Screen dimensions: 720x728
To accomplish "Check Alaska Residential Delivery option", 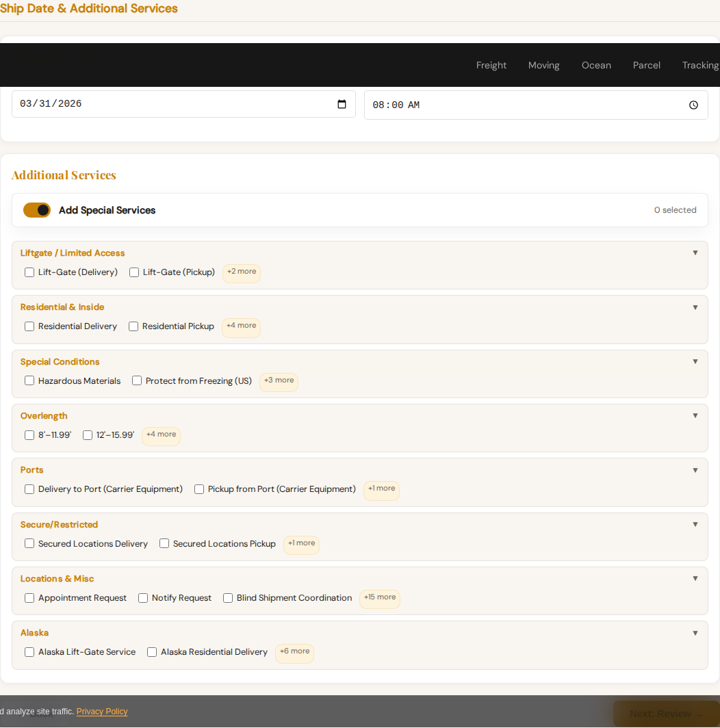I will pos(152,652).
